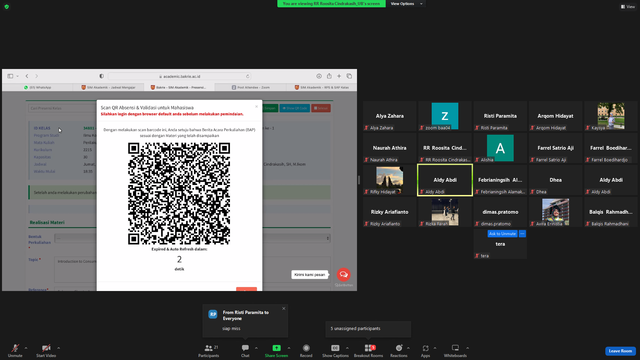The width and height of the screenshot is (640, 360).
Task: Click the green Share Screen icon
Action: 276,348
